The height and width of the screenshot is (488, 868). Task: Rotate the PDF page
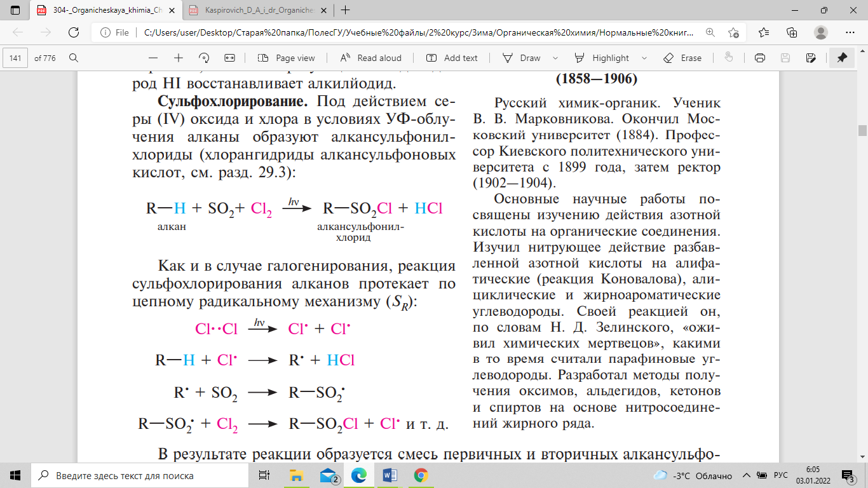point(204,58)
